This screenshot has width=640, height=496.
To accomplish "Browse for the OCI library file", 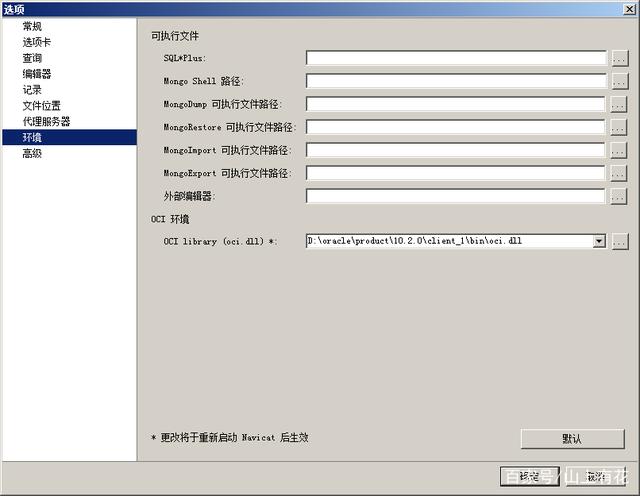I will (620, 241).
